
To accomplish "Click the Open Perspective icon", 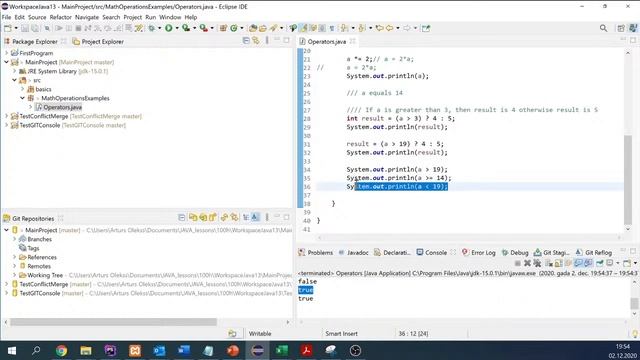I will (x=621, y=28).
